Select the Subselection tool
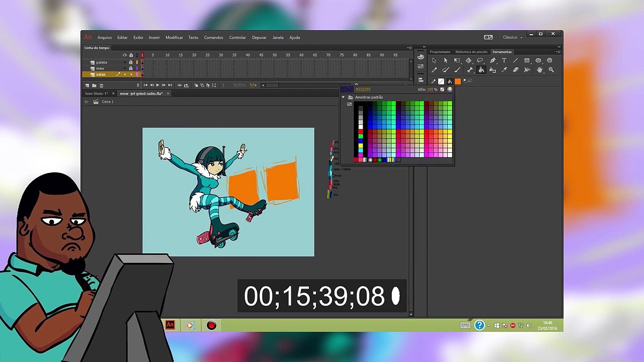Screen dimensions: 644x362 click(446, 60)
